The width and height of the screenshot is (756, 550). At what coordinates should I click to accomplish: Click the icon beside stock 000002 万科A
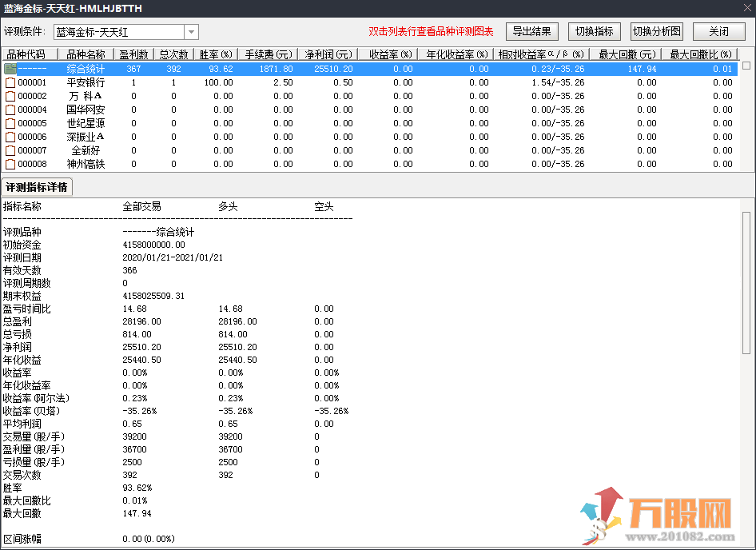pyautogui.click(x=10, y=97)
